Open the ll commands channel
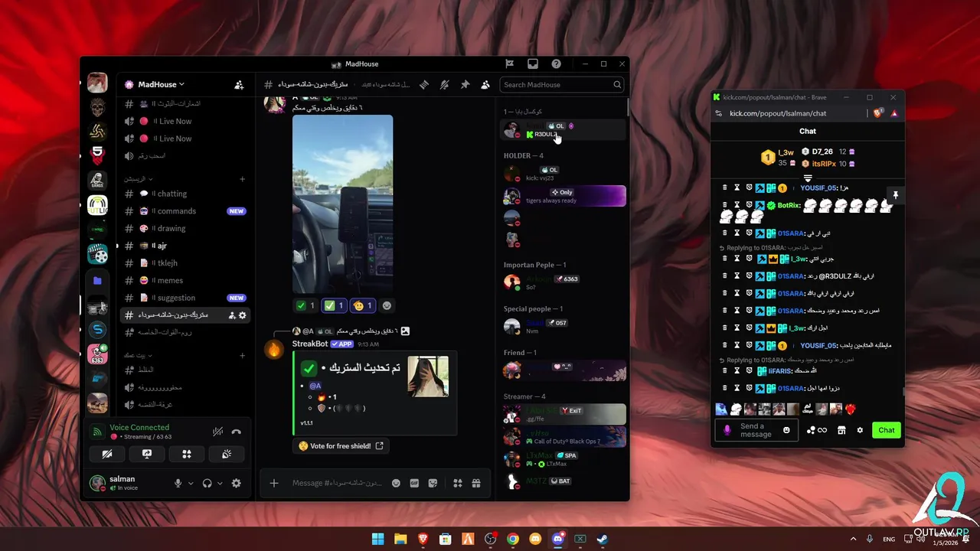Image resolution: width=980 pixels, height=551 pixels. click(185, 211)
